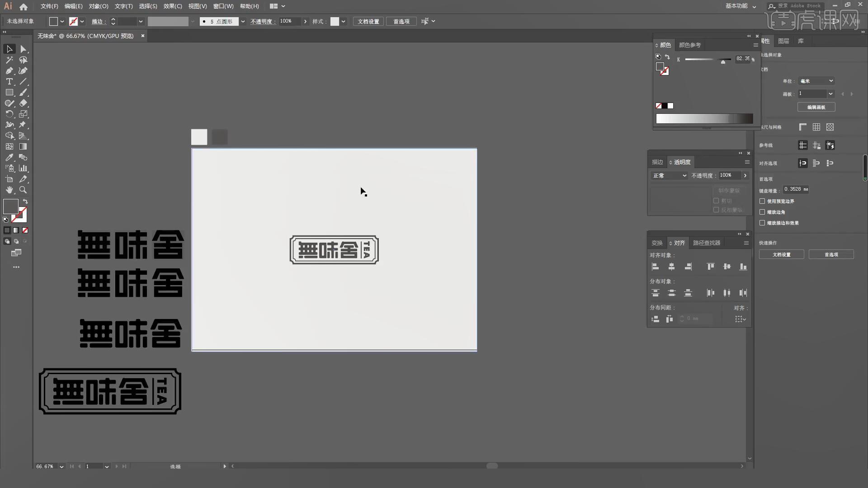Select the Pen tool
Viewport: 868px width, 488px height.
[9, 71]
